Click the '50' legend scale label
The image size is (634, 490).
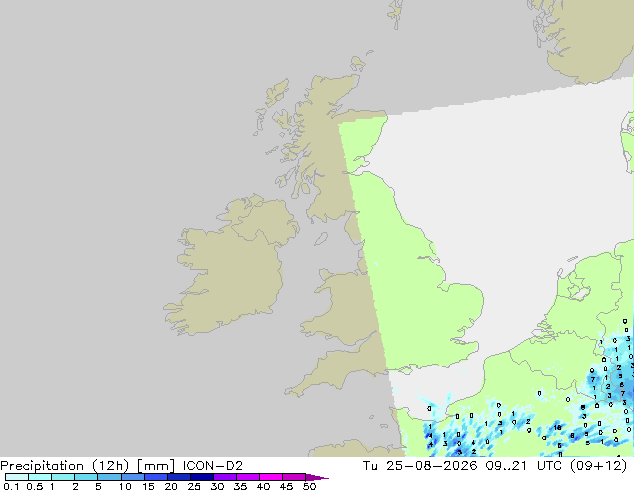pos(310,486)
